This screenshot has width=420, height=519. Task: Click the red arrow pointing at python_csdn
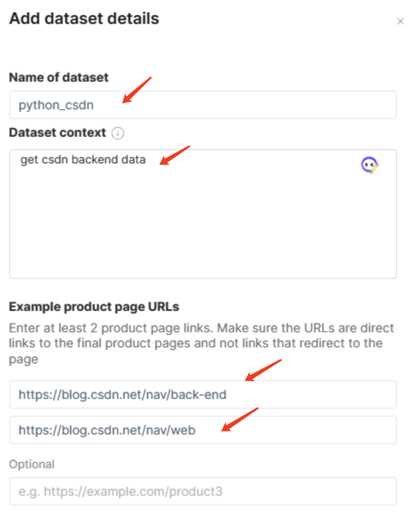point(136,90)
